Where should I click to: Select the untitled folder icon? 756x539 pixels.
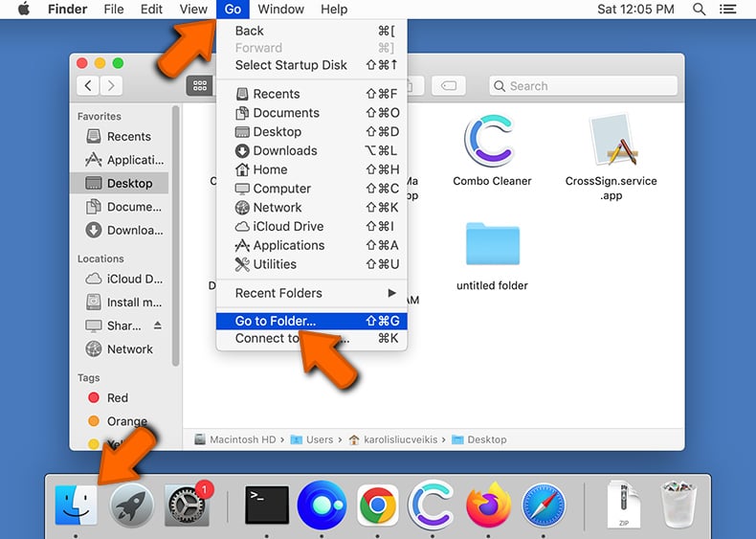click(x=492, y=244)
